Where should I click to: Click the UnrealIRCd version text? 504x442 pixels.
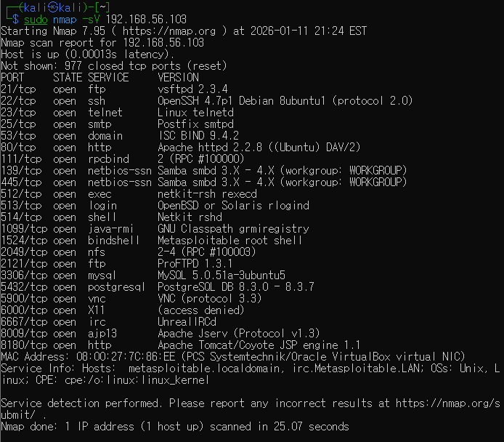tap(187, 322)
